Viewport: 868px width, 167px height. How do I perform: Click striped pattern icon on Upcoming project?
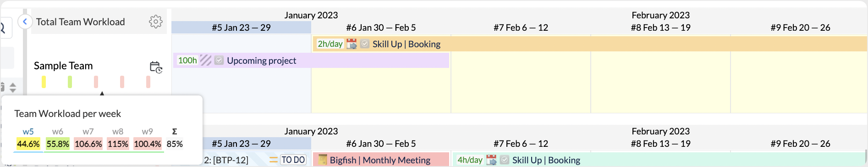pyautogui.click(x=206, y=61)
